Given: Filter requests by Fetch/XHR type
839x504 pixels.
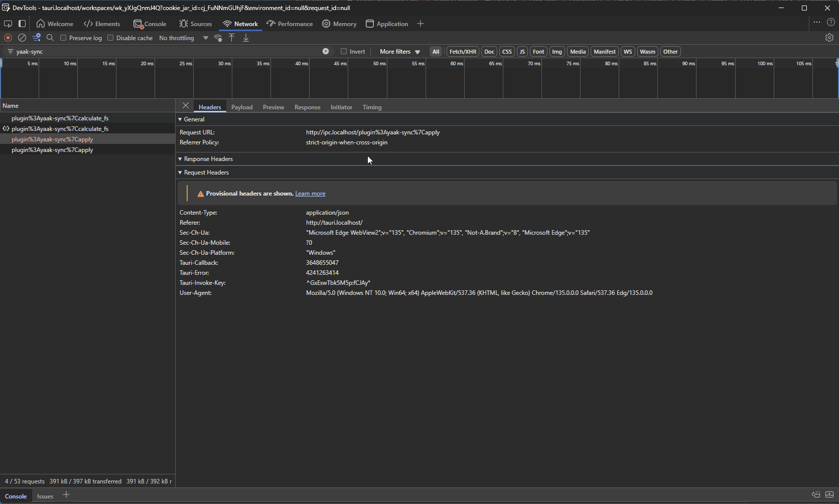Looking at the screenshot, I should pos(462,52).
